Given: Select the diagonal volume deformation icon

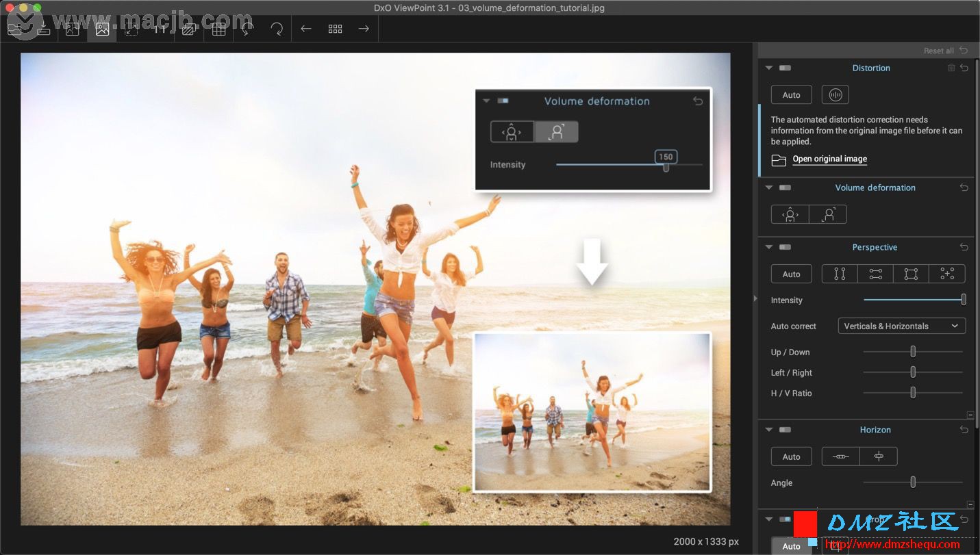Looking at the screenshot, I should pos(828,214).
